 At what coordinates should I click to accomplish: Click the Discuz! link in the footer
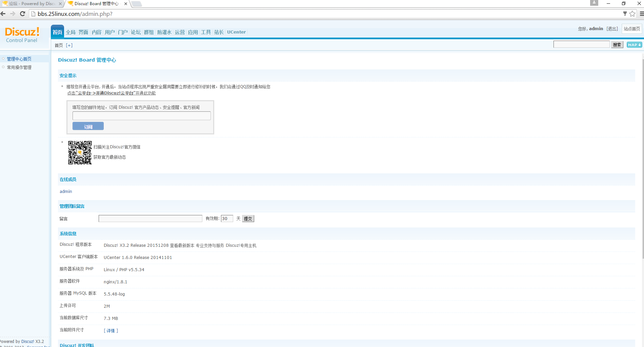tap(27, 341)
